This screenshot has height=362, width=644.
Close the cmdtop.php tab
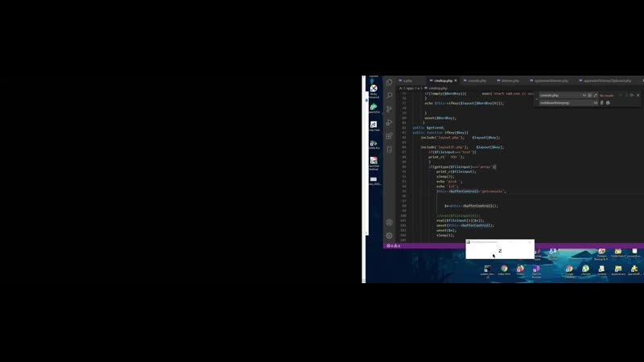456,81
